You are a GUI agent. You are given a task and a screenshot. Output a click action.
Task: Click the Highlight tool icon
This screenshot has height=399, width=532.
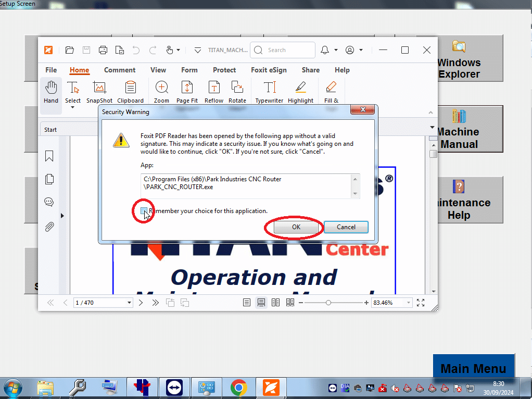(300, 91)
